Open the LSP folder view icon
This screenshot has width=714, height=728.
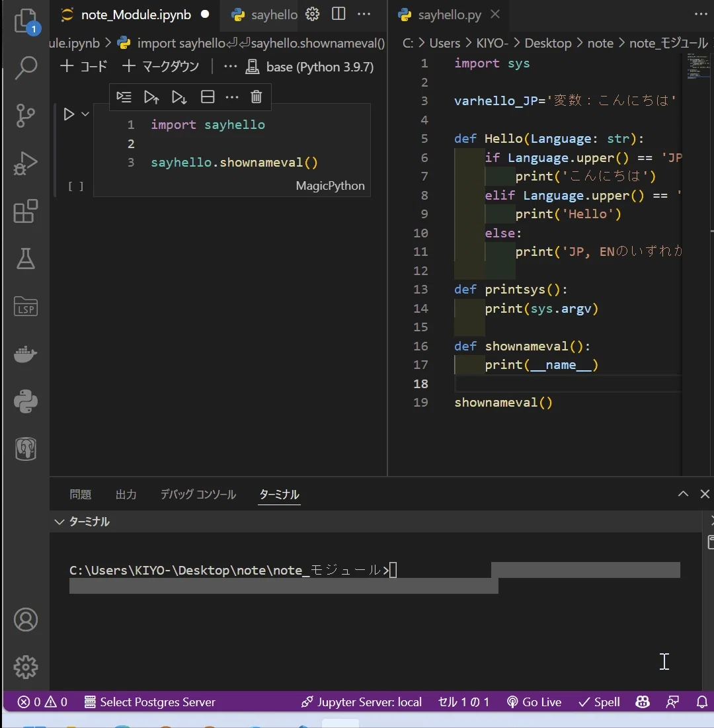(x=26, y=306)
